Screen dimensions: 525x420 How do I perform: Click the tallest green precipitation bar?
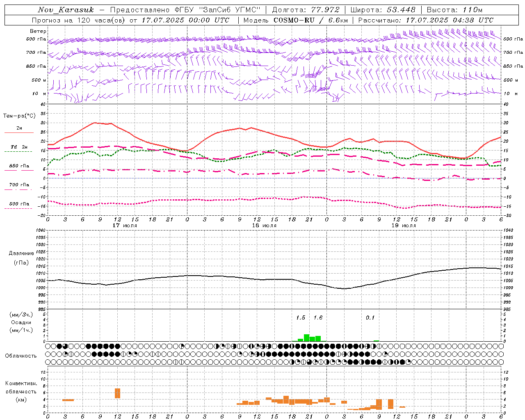pyautogui.click(x=306, y=338)
